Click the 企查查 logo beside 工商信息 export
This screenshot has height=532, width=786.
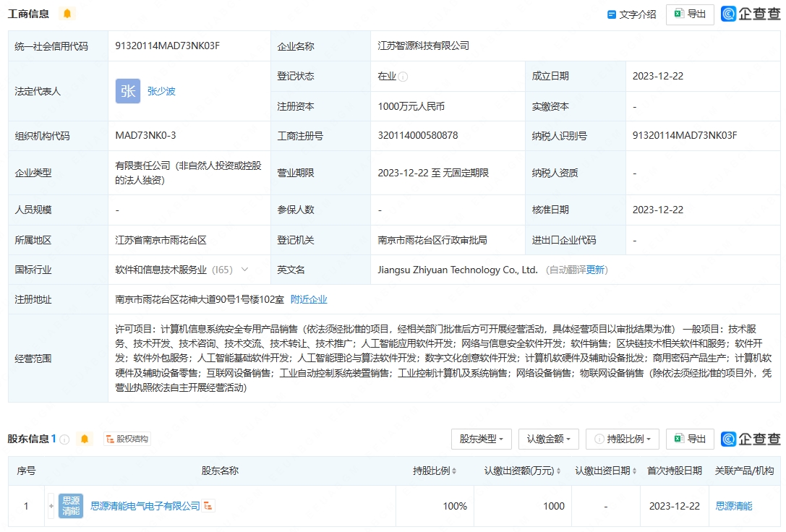tap(751, 14)
